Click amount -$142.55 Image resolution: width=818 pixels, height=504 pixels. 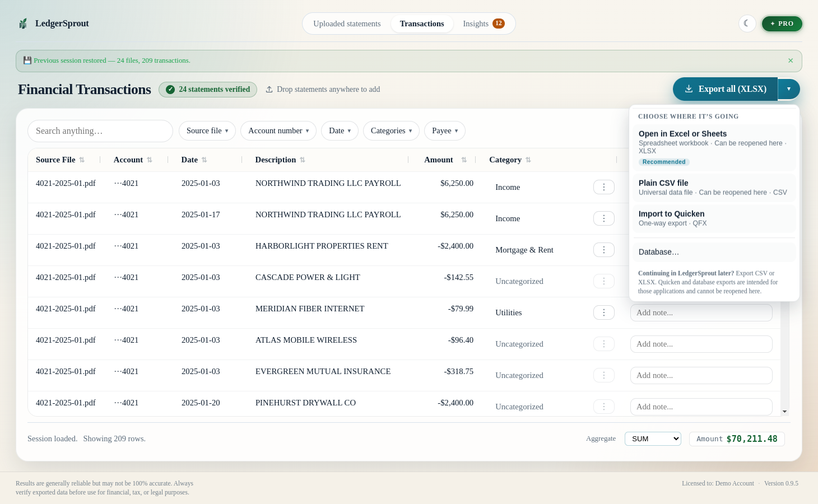459,278
